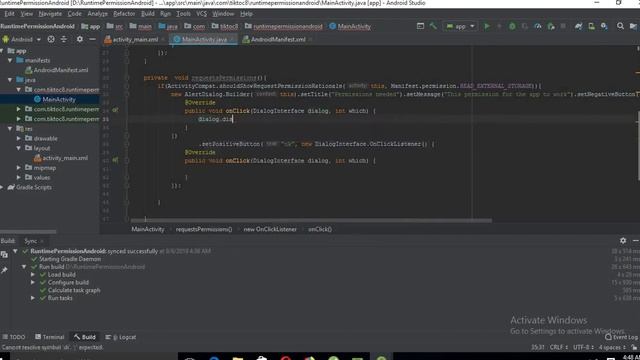Open the Event Log

(x=621, y=337)
